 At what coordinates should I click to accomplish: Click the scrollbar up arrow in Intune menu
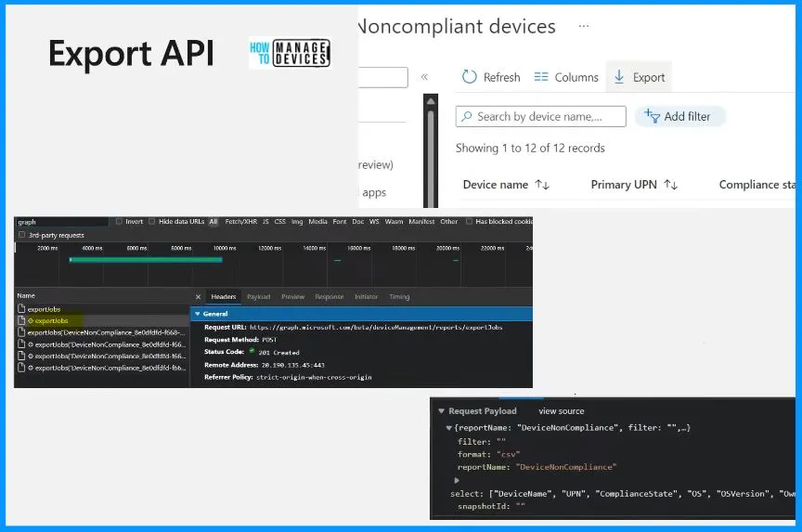click(x=431, y=101)
